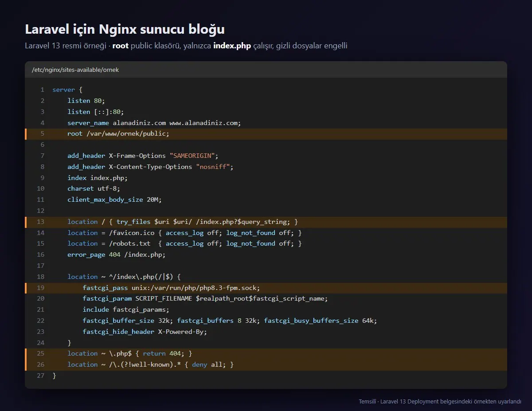Click the bold "index.php" in the subtitle
Viewport: 532px width, 411px height.
coord(232,46)
